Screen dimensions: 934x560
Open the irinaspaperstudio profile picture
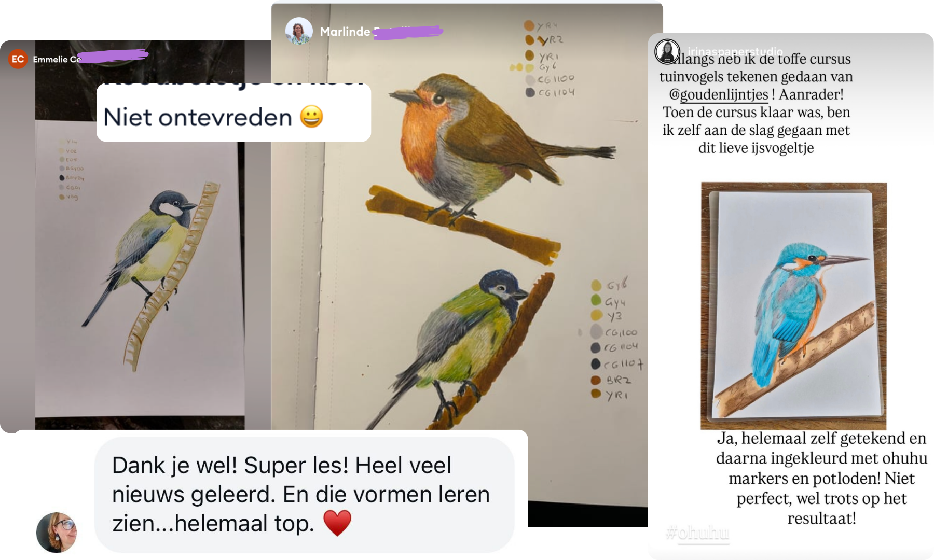[x=667, y=52]
